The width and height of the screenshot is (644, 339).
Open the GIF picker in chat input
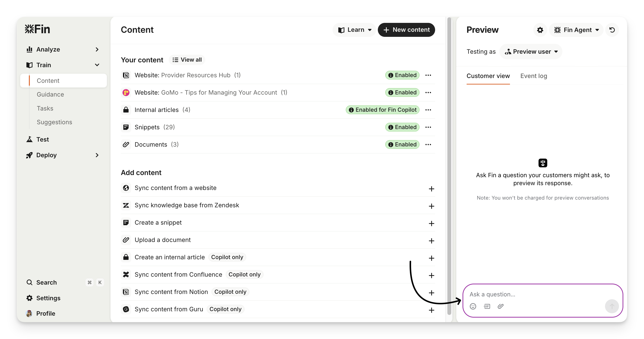(x=487, y=306)
